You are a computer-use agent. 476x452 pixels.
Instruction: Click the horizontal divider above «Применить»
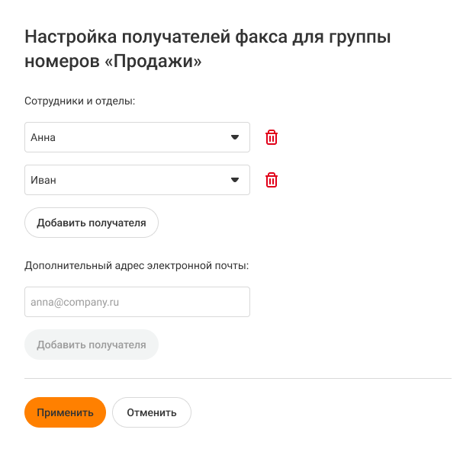pos(238,378)
